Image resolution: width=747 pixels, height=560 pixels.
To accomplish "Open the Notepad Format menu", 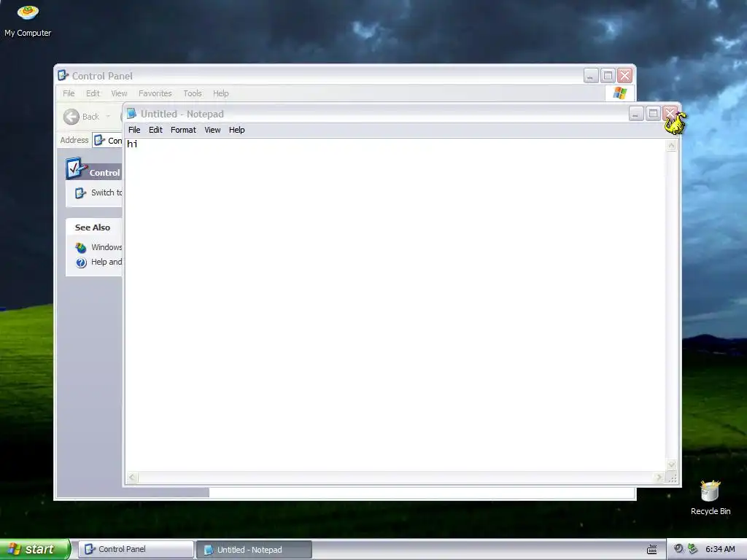I will pyautogui.click(x=183, y=130).
